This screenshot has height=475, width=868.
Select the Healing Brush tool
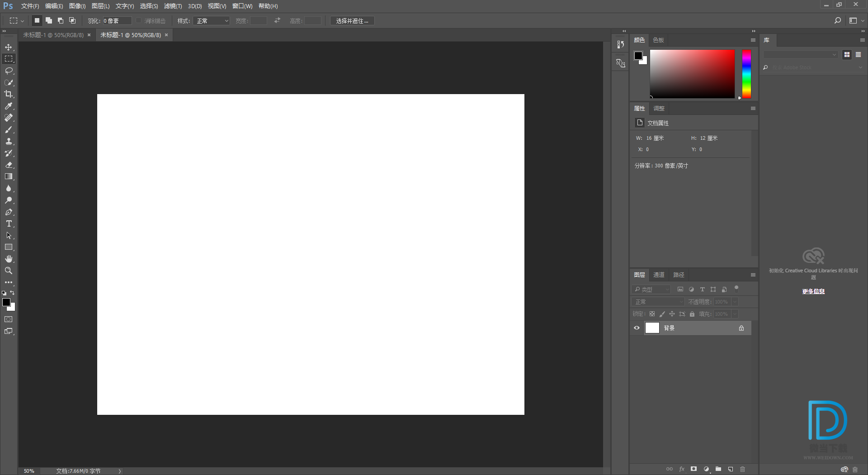point(9,118)
